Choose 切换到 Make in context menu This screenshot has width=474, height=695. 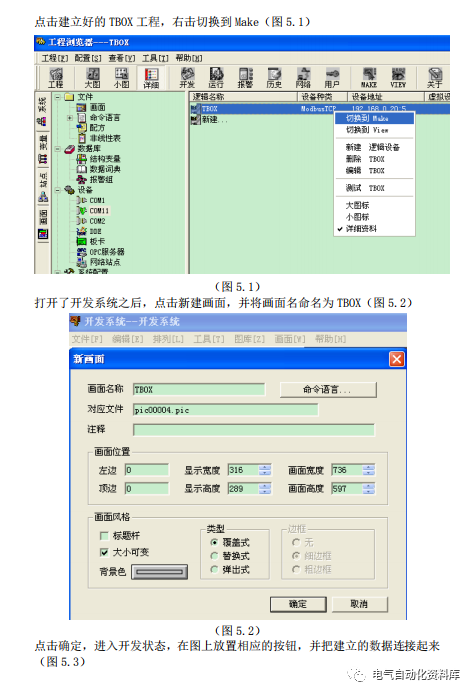click(374, 118)
